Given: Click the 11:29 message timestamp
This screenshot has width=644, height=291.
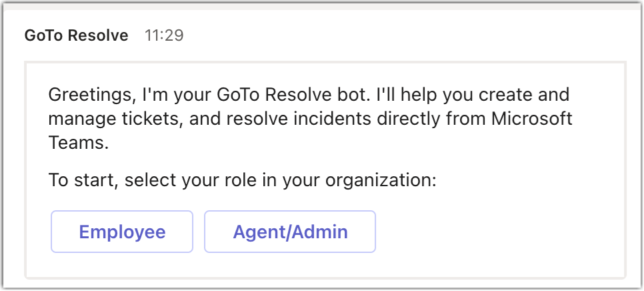Looking at the screenshot, I should (164, 35).
